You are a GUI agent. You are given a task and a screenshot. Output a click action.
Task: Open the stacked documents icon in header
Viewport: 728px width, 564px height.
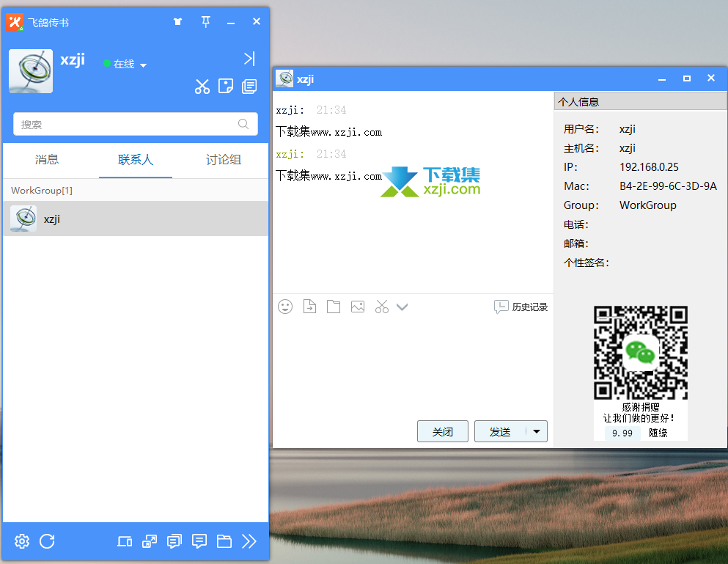[x=249, y=87]
